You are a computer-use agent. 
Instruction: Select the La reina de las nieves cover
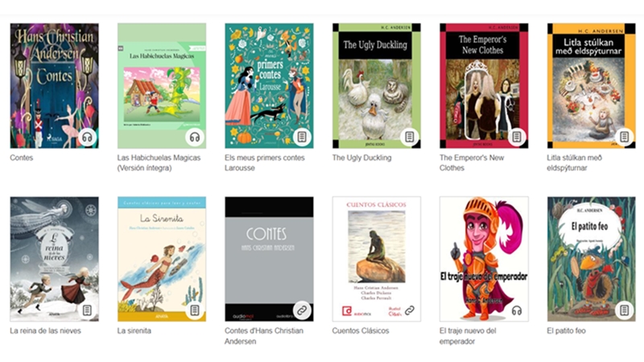pyautogui.click(x=54, y=259)
